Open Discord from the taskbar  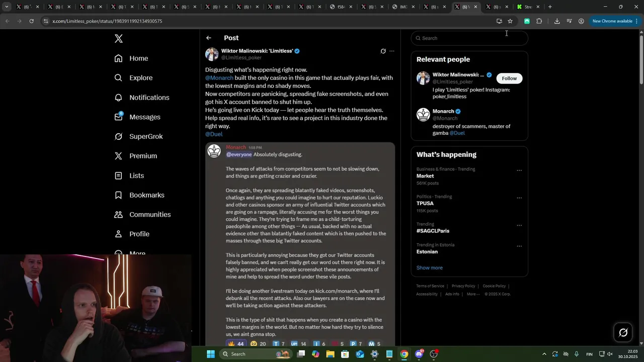tap(419, 354)
